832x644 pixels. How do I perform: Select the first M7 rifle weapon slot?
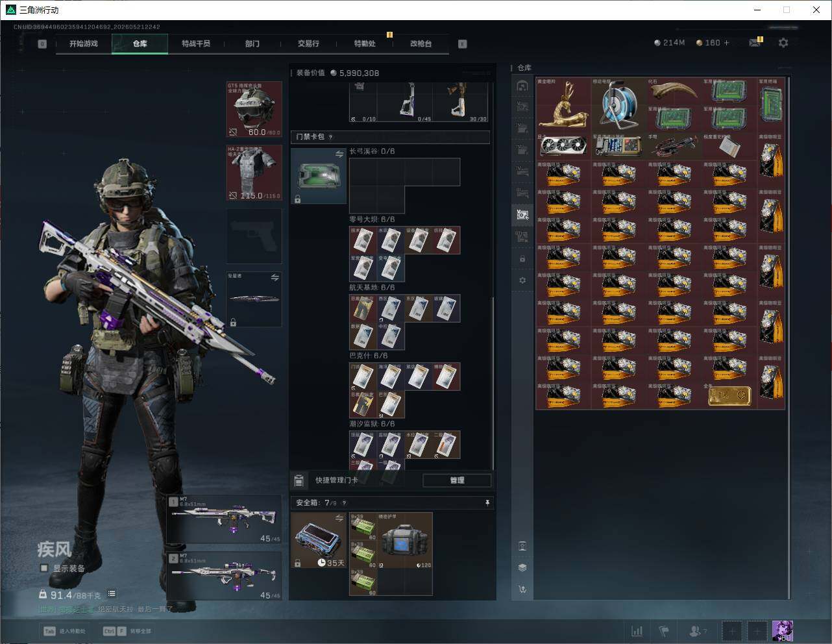click(225, 519)
